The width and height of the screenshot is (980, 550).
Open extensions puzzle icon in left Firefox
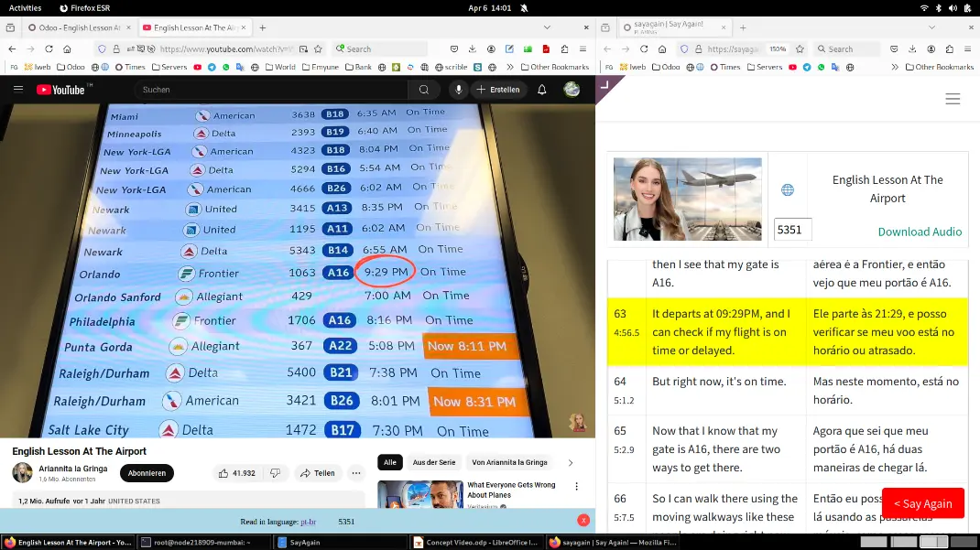point(564,49)
